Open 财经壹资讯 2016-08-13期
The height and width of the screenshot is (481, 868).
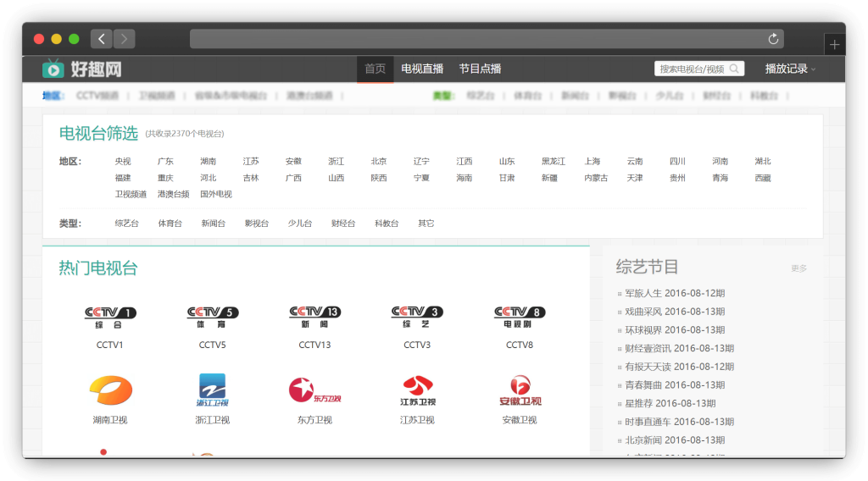[x=679, y=348]
